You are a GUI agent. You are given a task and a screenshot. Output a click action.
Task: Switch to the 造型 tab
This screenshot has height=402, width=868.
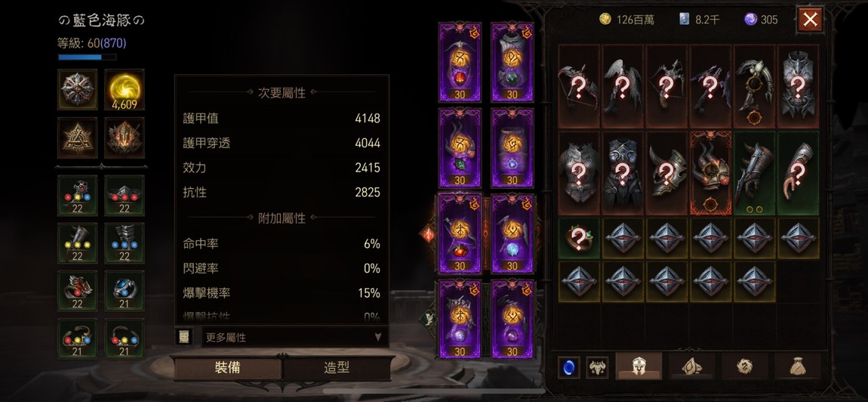click(x=337, y=368)
